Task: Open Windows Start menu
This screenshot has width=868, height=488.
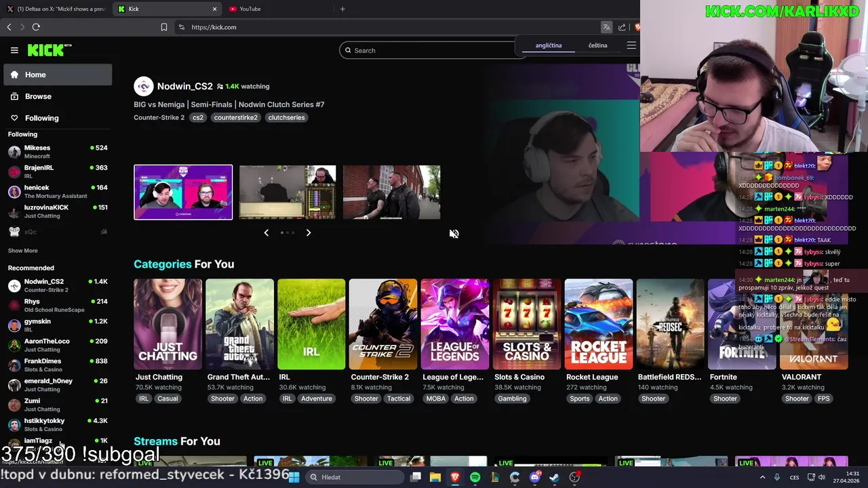Action: click(294, 477)
